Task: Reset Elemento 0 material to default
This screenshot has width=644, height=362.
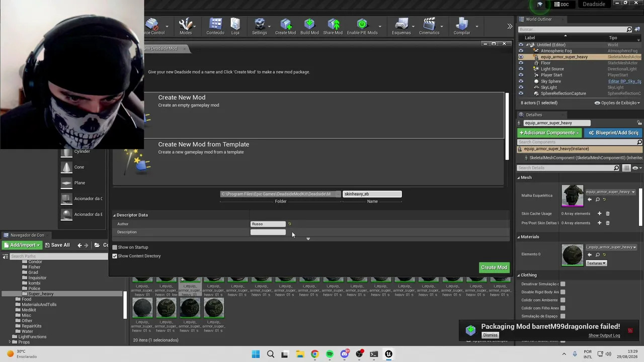Action: pyautogui.click(x=604, y=255)
